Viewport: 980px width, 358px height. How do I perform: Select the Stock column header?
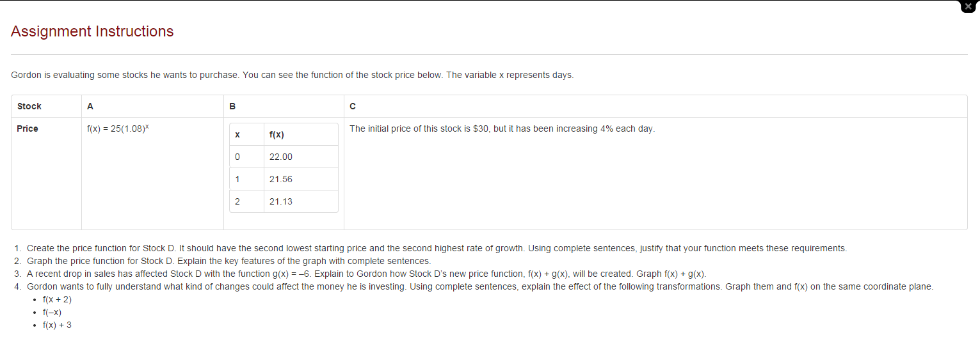coord(29,106)
